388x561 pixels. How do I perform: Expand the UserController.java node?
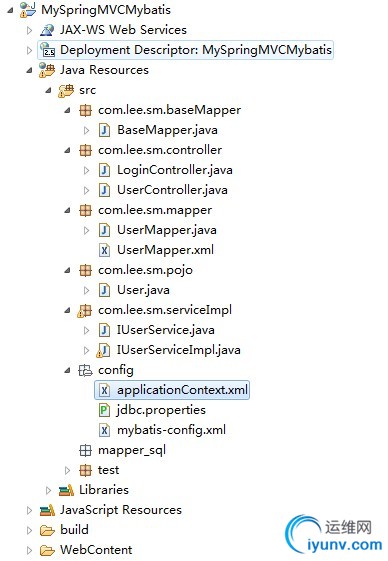coord(86,190)
